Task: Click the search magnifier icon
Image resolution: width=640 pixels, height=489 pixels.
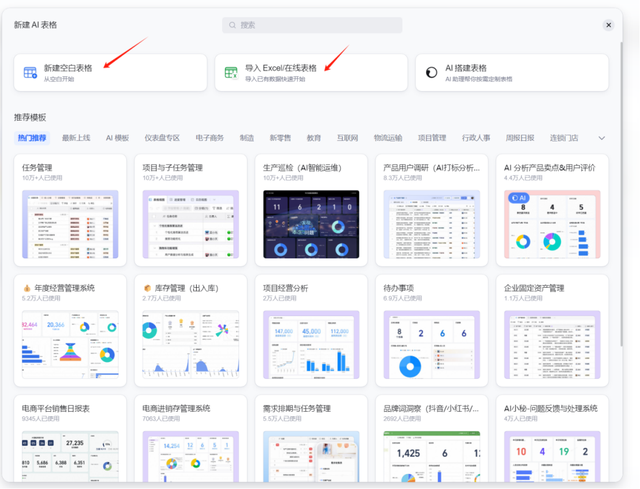Action: (x=232, y=25)
